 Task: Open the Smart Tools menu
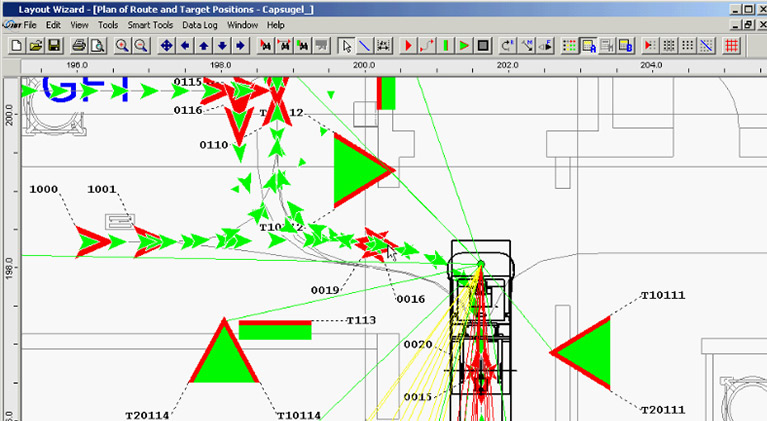coord(146,24)
